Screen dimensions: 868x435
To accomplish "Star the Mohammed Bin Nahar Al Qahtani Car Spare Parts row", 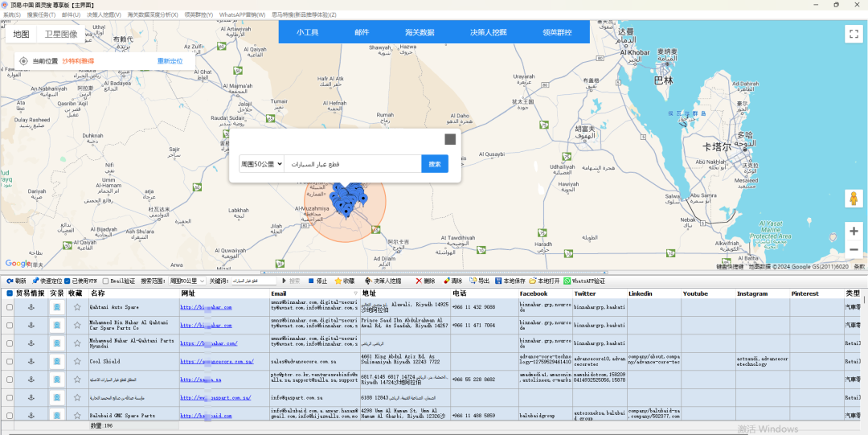I will coord(77,326).
